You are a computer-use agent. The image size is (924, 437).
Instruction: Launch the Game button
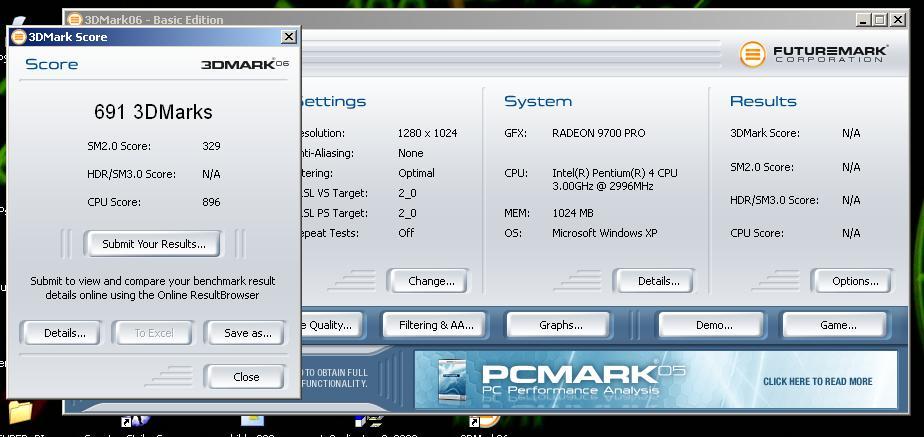click(834, 325)
